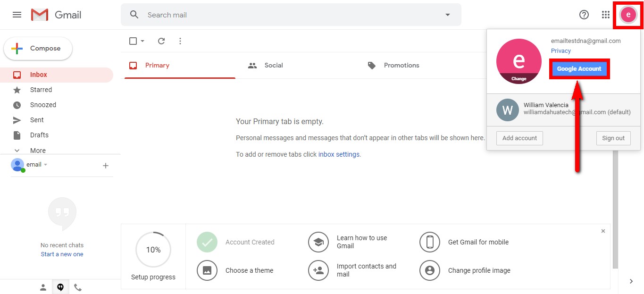Open the select checkbox dropdown arrow
The image size is (644, 294).
[x=142, y=41]
